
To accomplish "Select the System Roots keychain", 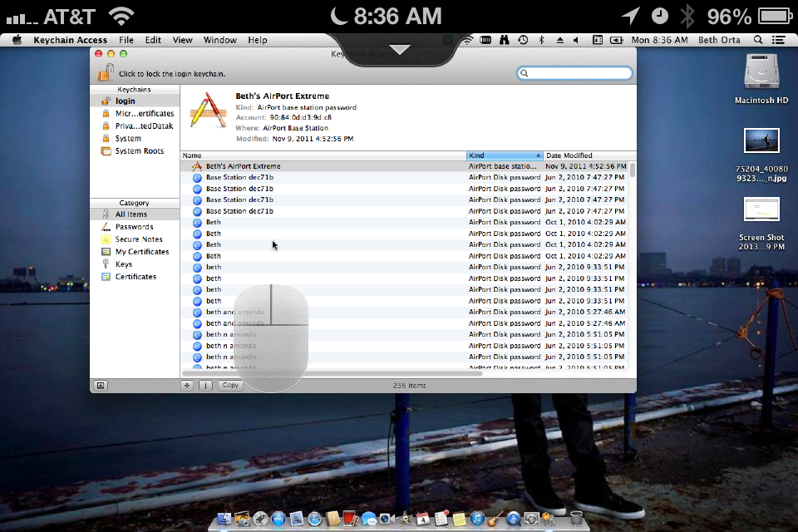I will 135,150.
